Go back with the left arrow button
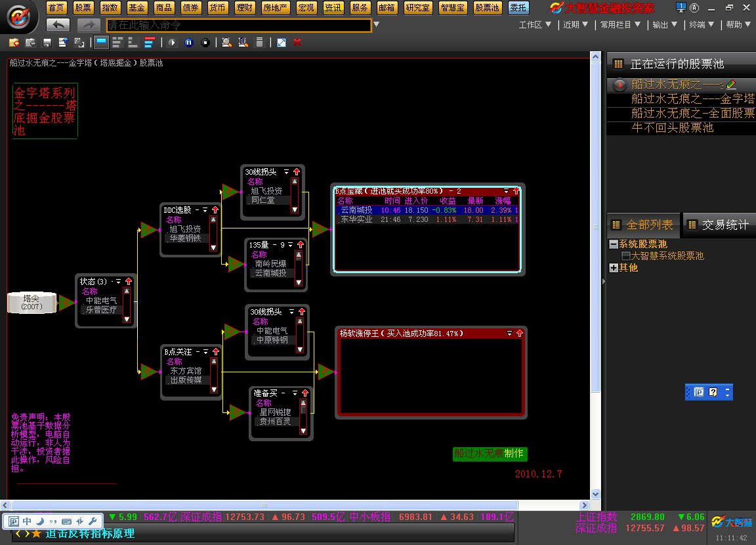756x545 pixels. coord(58,24)
